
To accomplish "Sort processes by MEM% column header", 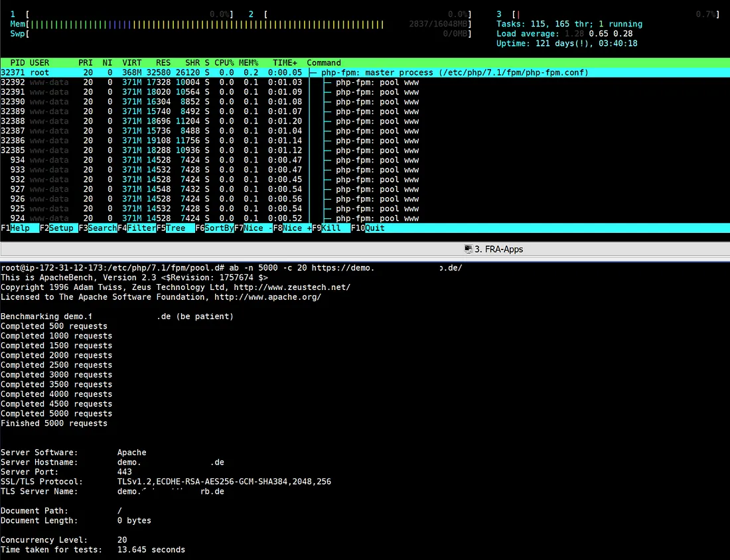I will pyautogui.click(x=249, y=63).
